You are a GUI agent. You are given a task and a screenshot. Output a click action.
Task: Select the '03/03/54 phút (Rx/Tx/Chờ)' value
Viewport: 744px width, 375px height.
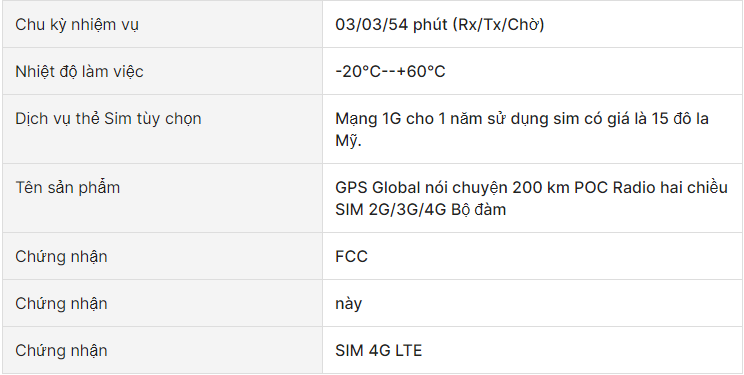[439, 24]
